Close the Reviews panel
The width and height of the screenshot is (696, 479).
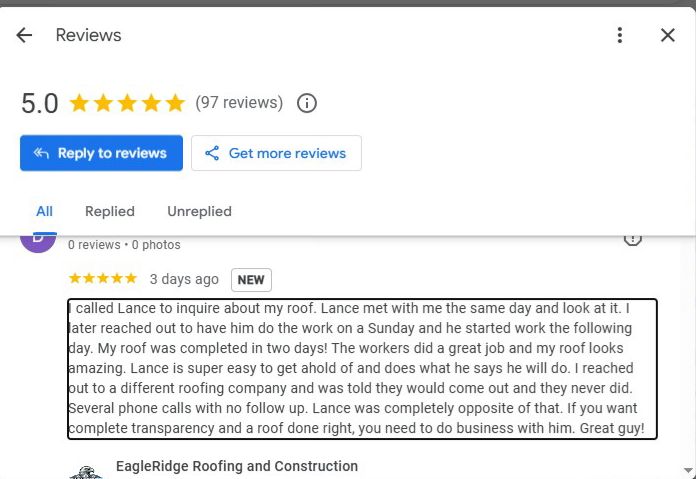point(668,35)
